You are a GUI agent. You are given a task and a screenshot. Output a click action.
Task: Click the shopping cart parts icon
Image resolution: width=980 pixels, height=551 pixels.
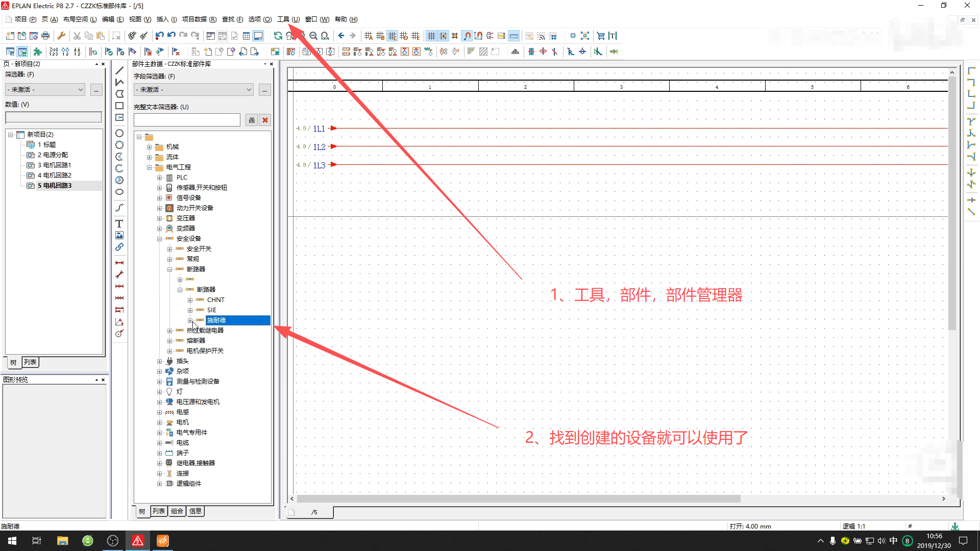601,36
